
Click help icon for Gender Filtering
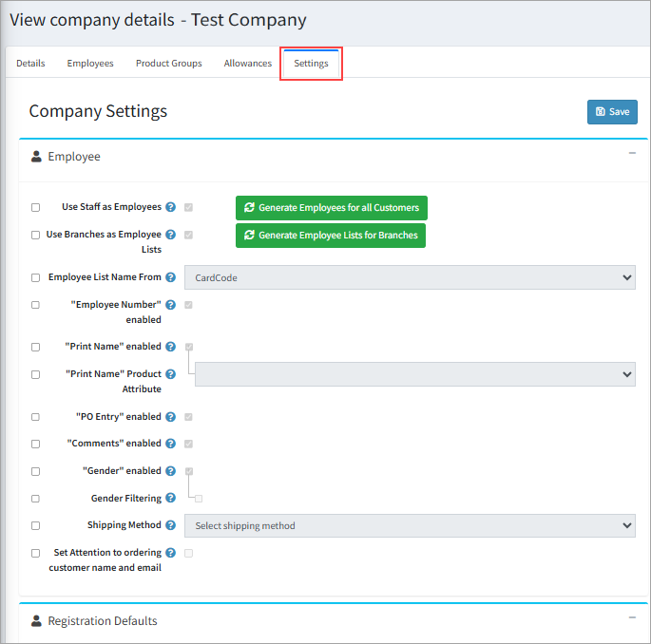[x=171, y=498]
